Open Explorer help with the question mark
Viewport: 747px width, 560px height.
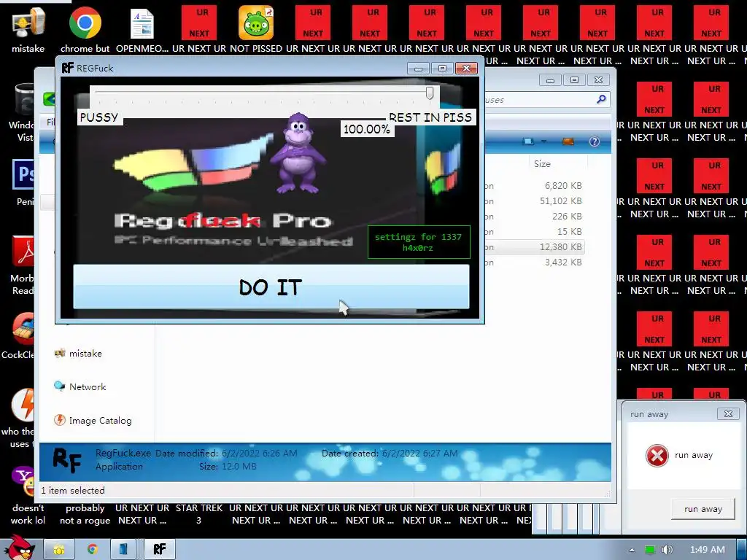pos(594,141)
